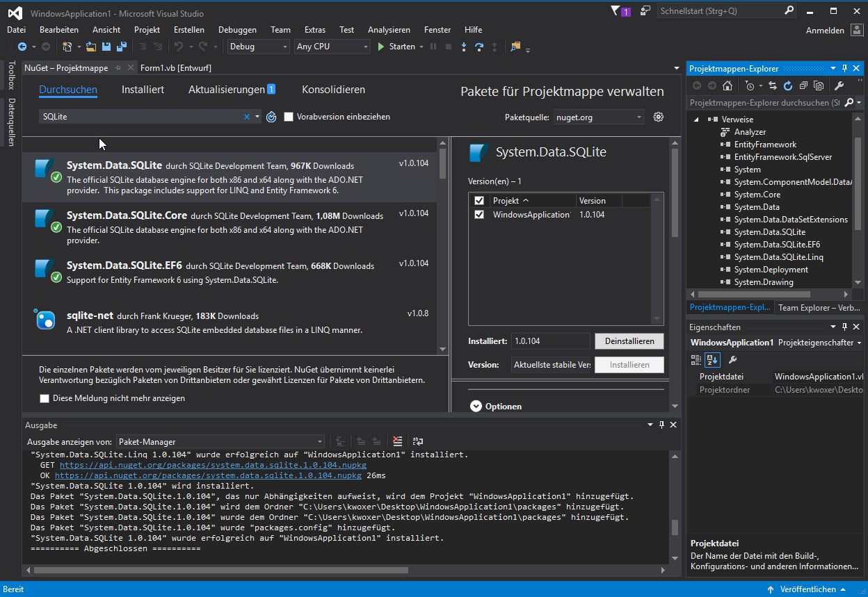Click the Navigate Backward toolbar icon

pos(22,47)
